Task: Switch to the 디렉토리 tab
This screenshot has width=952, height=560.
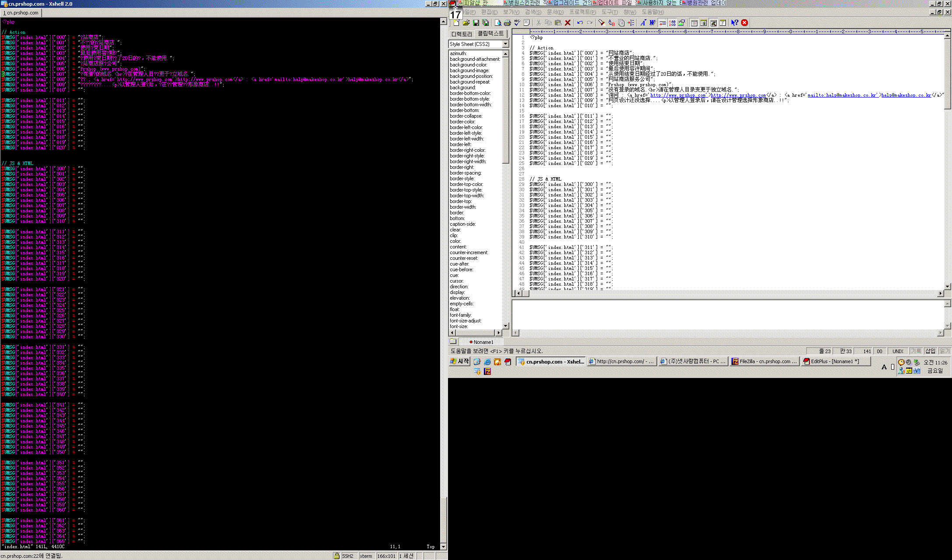Action: pos(462,34)
